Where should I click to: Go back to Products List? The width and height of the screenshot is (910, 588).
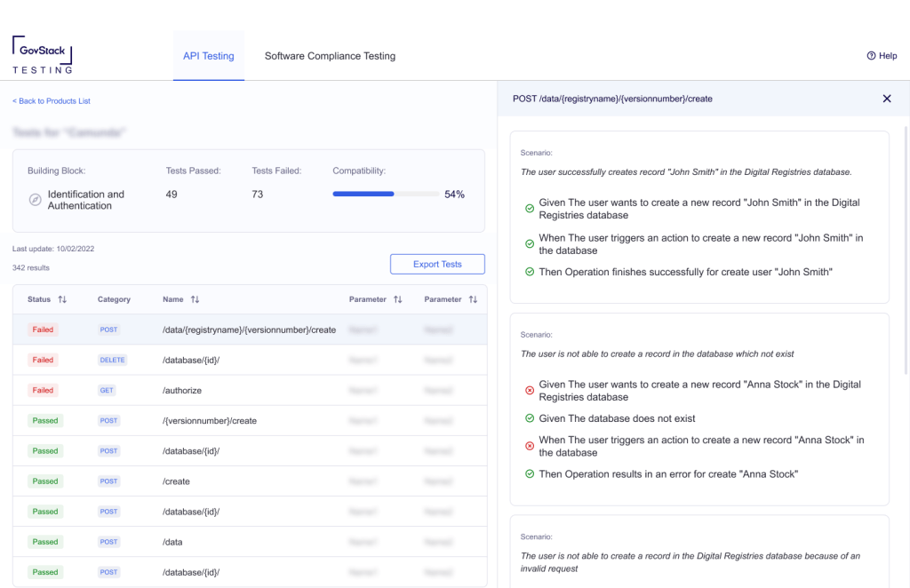point(51,101)
